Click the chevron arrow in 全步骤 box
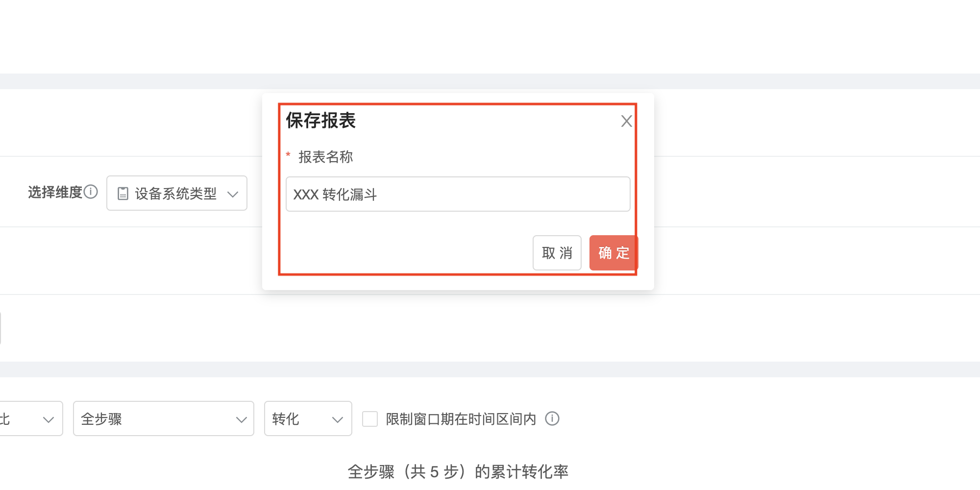The height and width of the screenshot is (490, 980). [241, 419]
